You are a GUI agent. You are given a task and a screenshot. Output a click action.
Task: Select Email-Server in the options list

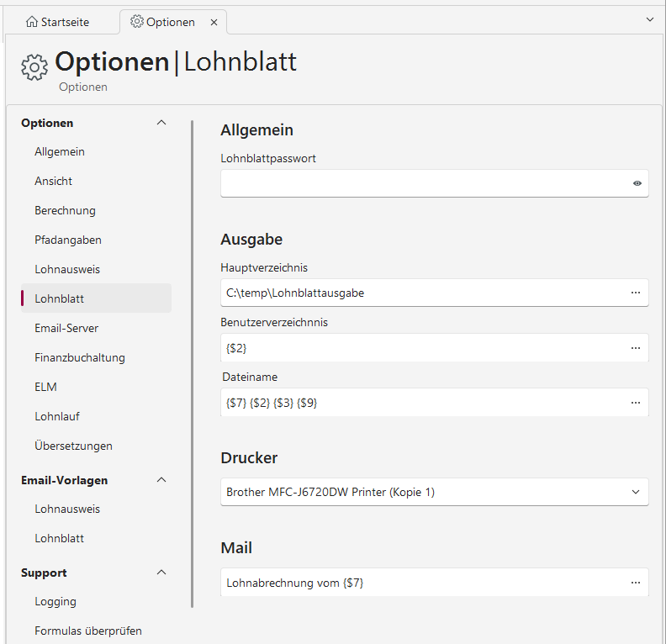[66, 328]
